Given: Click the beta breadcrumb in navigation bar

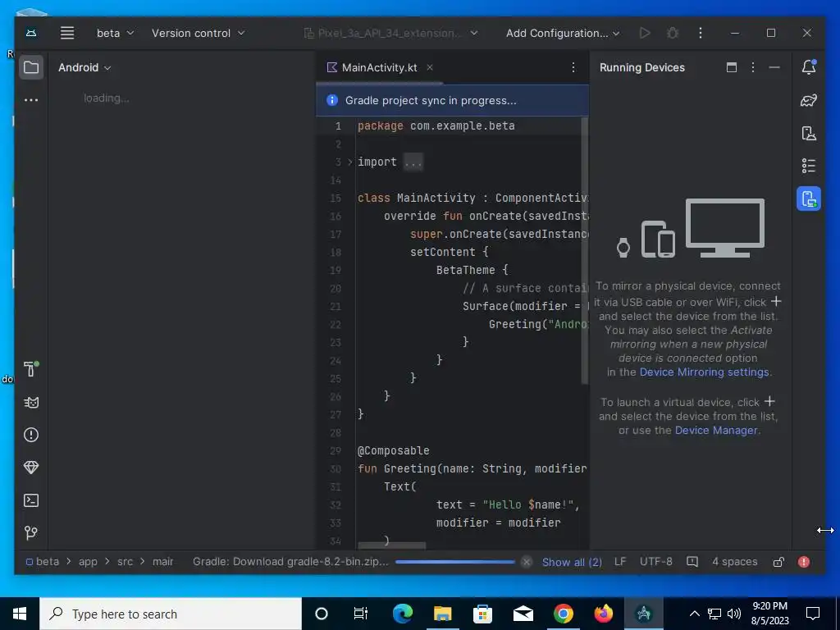Looking at the screenshot, I should coord(43,561).
